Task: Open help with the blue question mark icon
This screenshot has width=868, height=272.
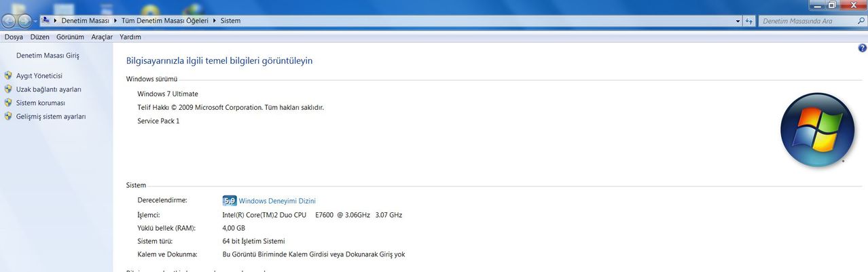Action: coord(862,48)
